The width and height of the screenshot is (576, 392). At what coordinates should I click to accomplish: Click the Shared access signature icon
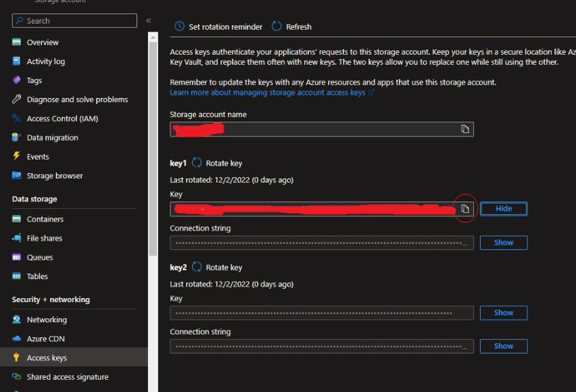point(16,376)
